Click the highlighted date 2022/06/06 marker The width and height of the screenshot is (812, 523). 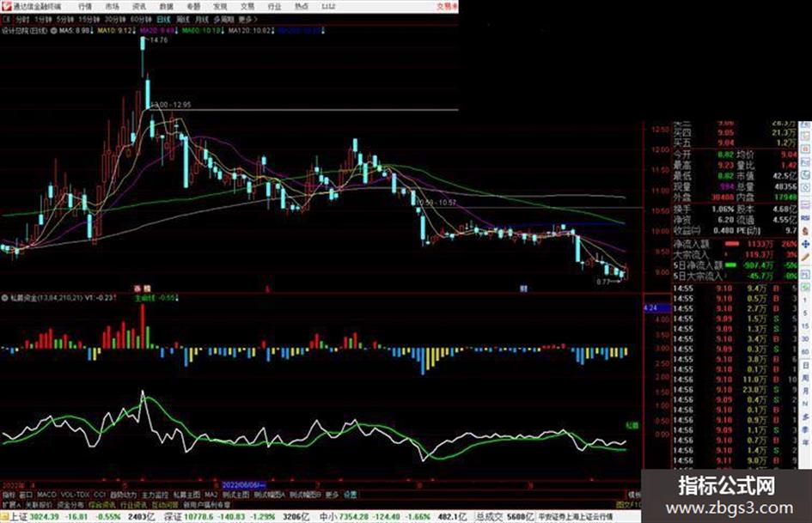[x=243, y=485]
